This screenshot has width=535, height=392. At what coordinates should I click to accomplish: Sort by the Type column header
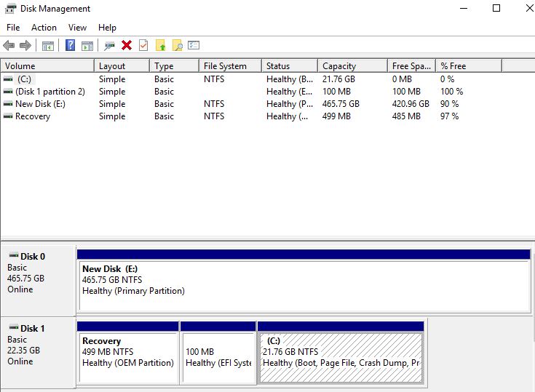(x=174, y=65)
